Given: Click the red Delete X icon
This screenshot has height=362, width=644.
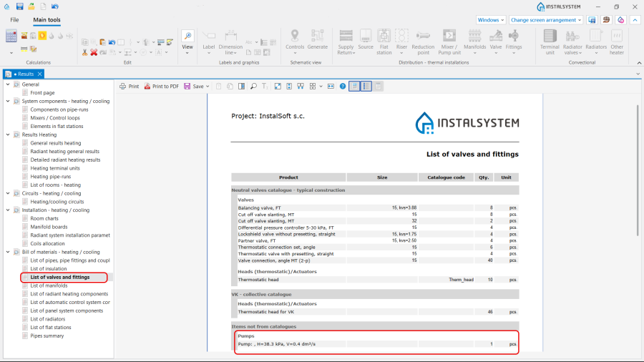Looking at the screenshot, I should click(x=94, y=52).
